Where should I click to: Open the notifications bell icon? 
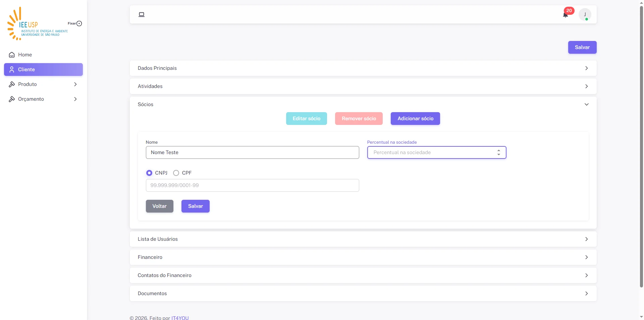pyautogui.click(x=566, y=15)
